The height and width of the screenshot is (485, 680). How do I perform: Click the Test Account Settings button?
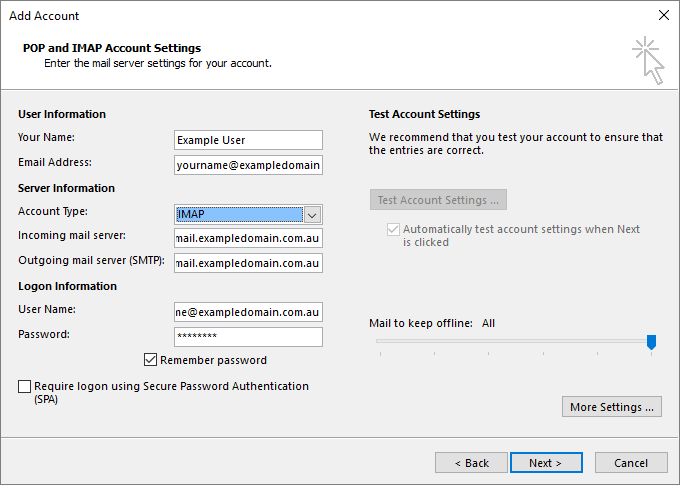[x=438, y=199]
